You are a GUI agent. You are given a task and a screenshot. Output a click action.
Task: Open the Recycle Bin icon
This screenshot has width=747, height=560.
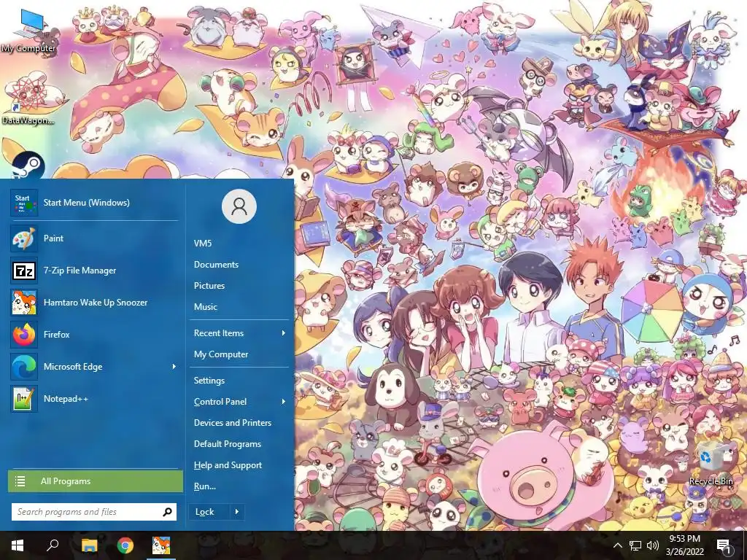(711, 463)
